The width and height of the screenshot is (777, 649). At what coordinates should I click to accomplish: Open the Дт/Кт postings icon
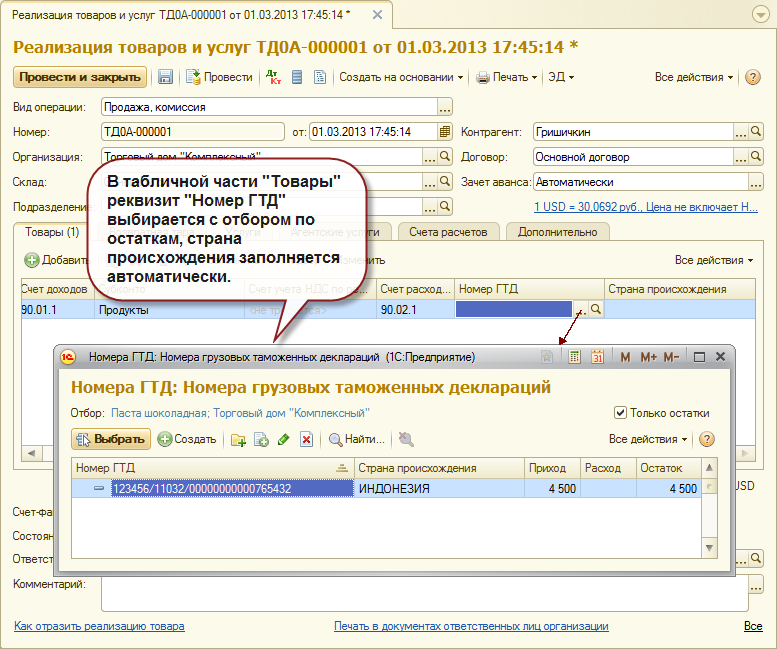pos(273,77)
